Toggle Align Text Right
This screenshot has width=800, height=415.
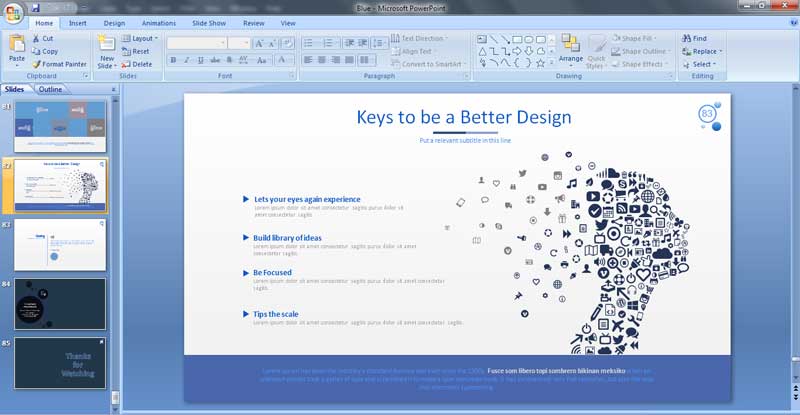click(335, 60)
